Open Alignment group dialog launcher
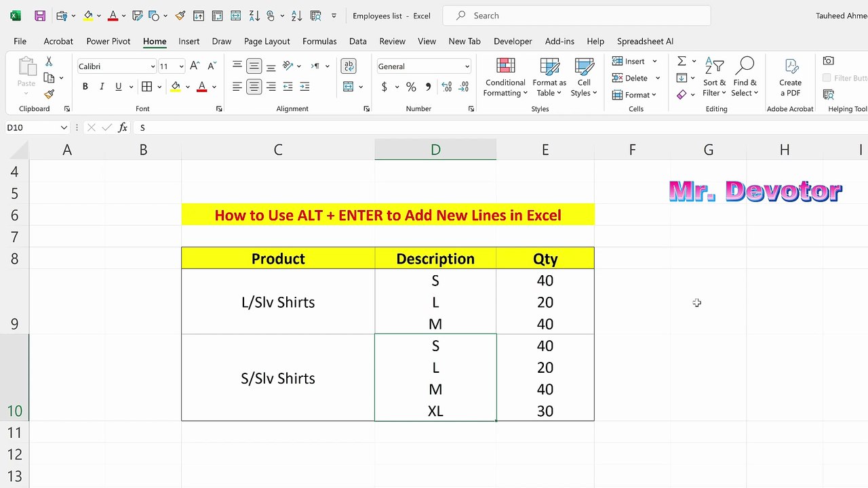Viewport: 868px width, 488px height. (366, 109)
